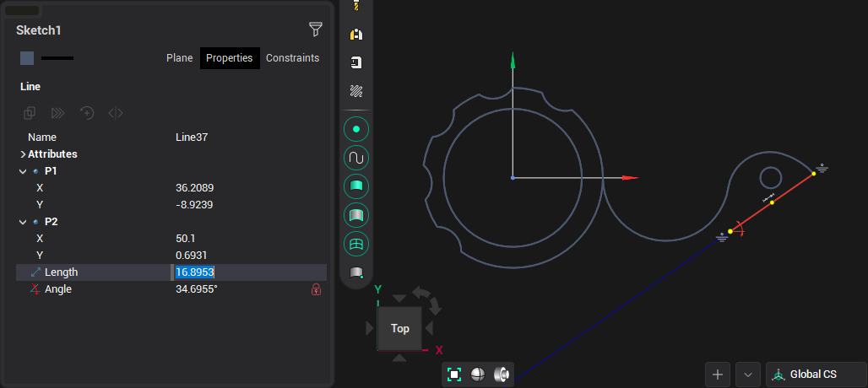The height and width of the screenshot is (388, 868).
Task: Click the plus button near Global CS
Action: point(718,375)
